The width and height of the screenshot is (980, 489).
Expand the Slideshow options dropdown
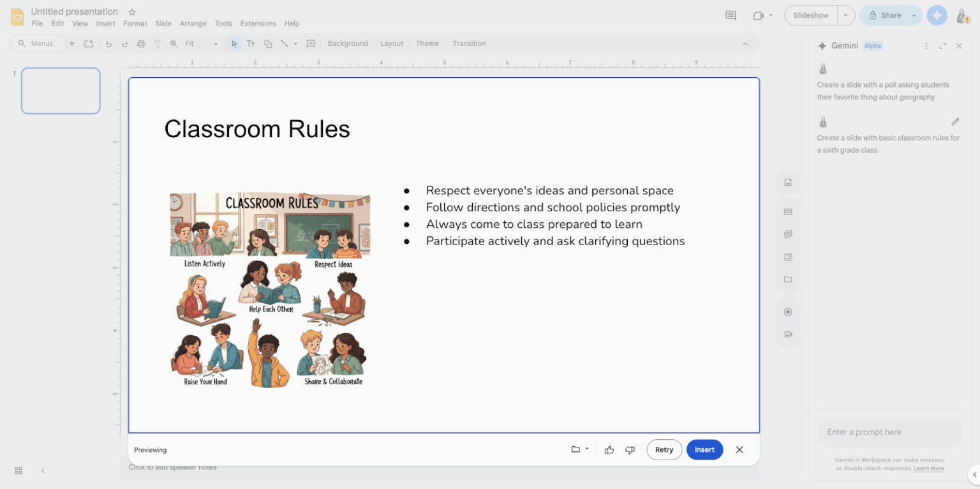(845, 15)
